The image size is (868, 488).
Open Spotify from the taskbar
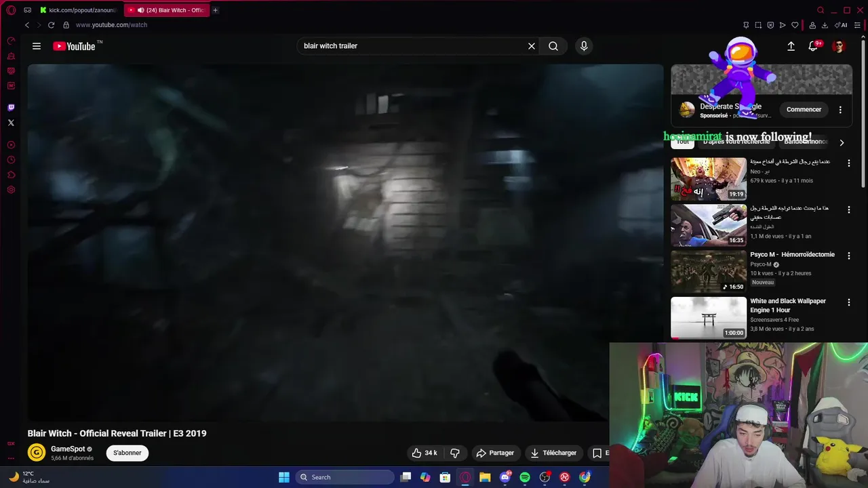click(525, 477)
